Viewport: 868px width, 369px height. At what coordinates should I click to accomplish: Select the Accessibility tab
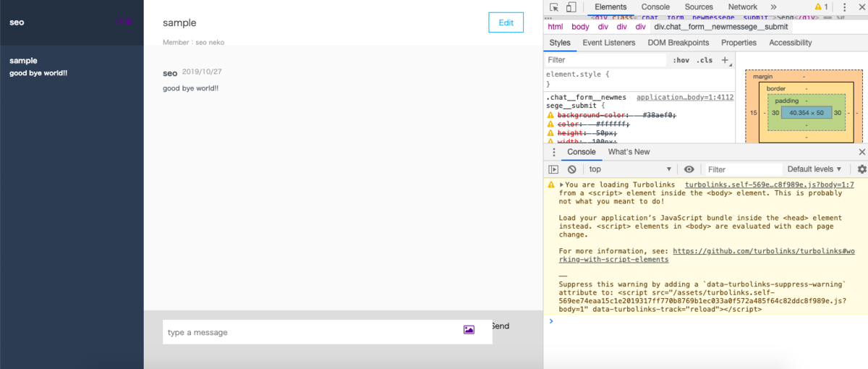[790, 43]
